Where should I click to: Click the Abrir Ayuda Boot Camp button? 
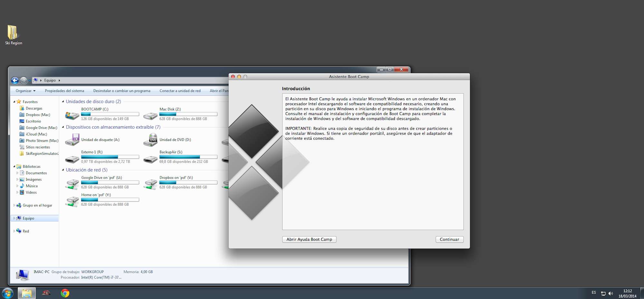coord(309,239)
